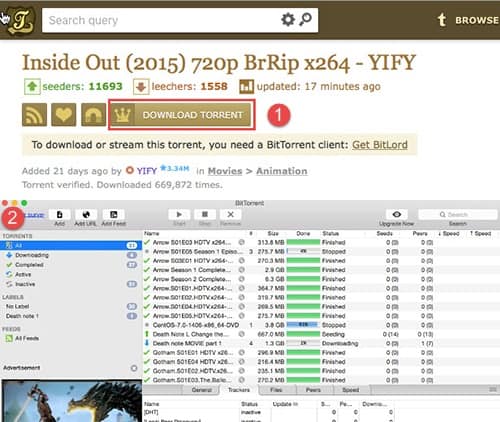The height and width of the screenshot is (422, 500).
Task: Open All Feeds in sidebar
Action: 71,338
